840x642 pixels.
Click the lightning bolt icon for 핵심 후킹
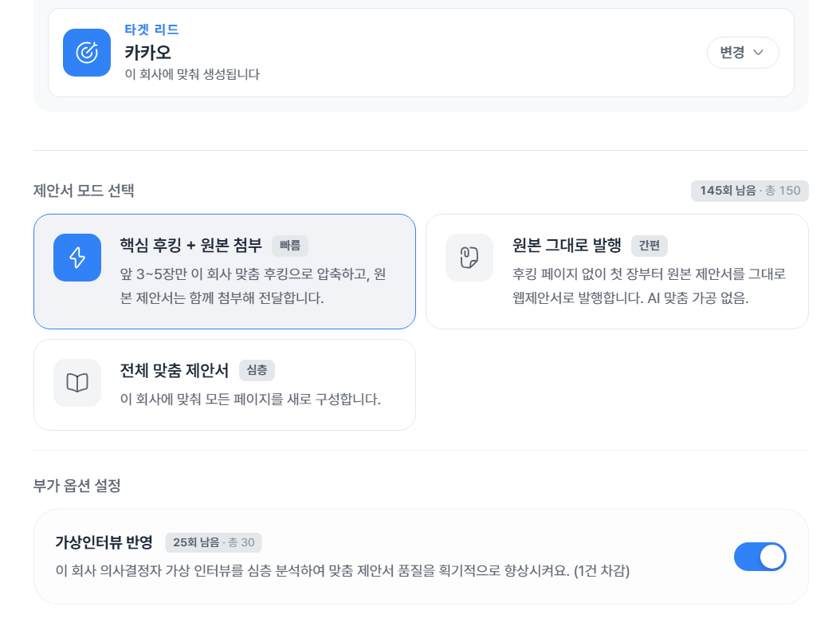[x=77, y=258]
